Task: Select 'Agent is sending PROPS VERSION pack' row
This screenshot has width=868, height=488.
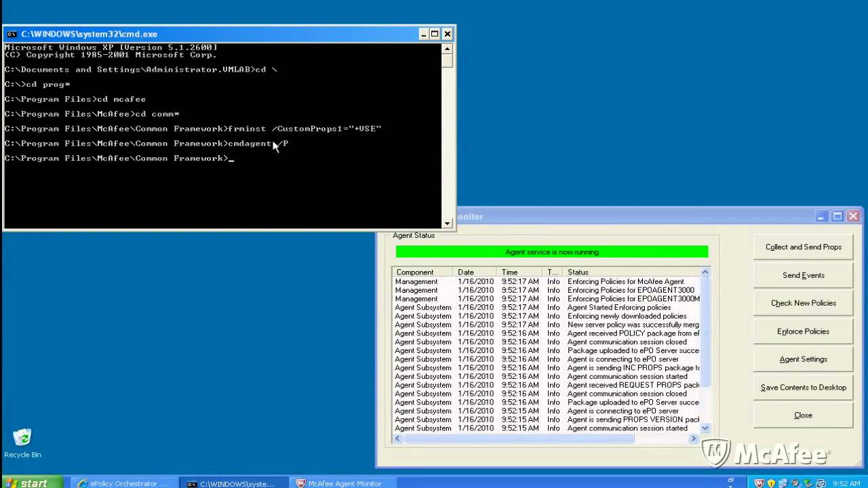Action: [x=547, y=420]
